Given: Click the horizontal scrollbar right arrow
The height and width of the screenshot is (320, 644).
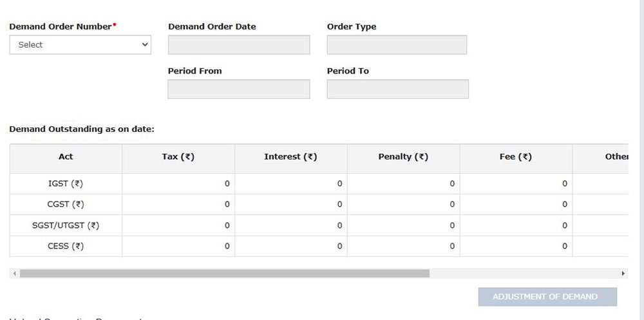Looking at the screenshot, I should (x=623, y=274).
